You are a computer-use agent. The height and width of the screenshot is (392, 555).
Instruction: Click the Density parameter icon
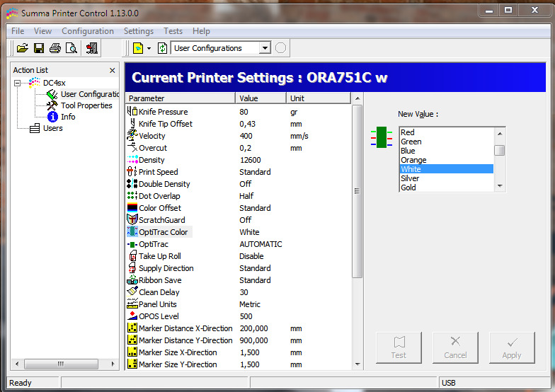pyautogui.click(x=132, y=160)
